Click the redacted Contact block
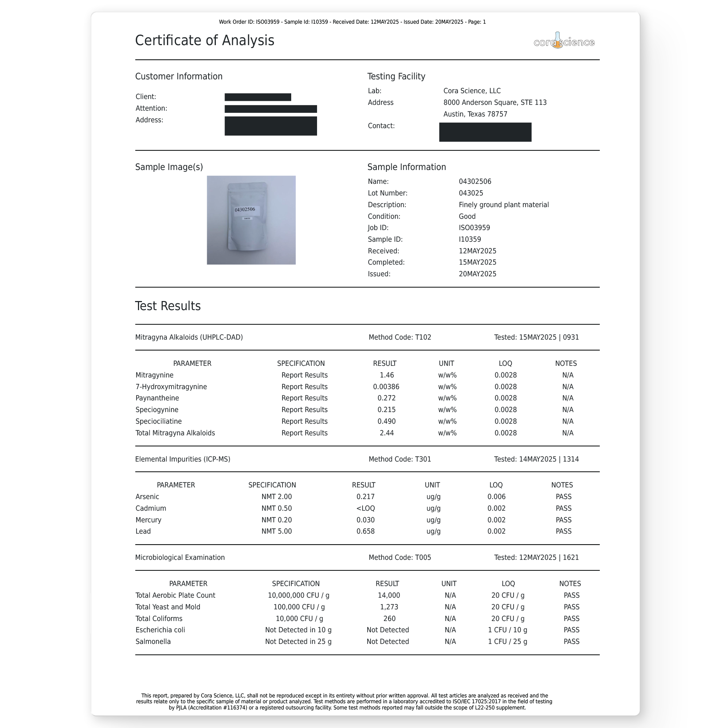The image size is (728, 728). click(x=485, y=132)
